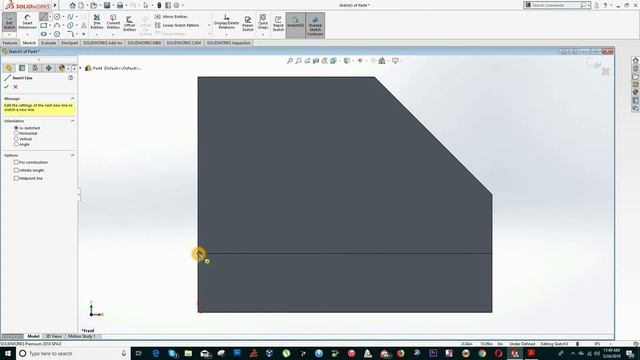Toggle the Rapid Sketch tool
This screenshot has height=360, width=640.
pos(278,24)
